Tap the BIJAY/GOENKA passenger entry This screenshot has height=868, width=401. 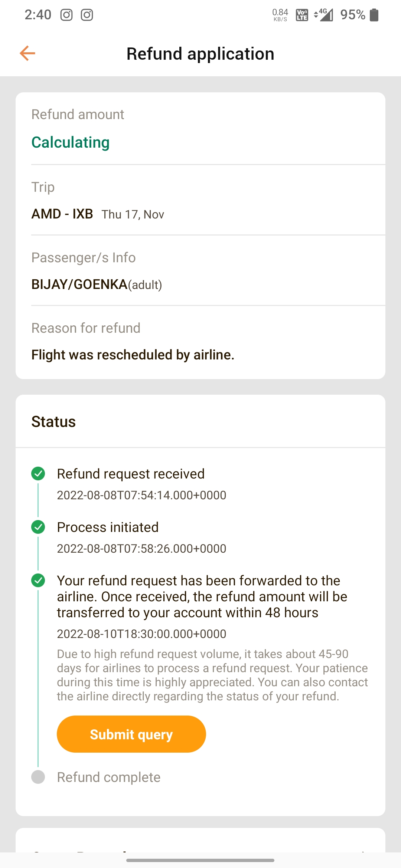(97, 285)
